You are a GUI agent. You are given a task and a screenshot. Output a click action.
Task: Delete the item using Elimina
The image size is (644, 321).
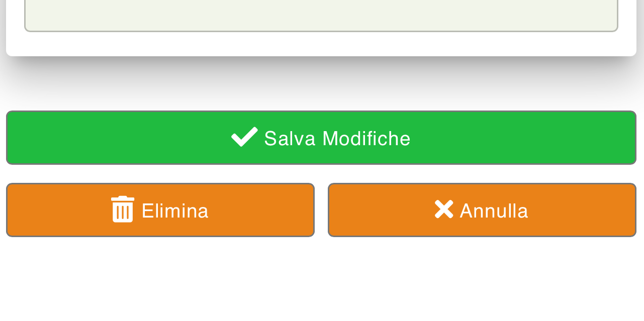160,209
